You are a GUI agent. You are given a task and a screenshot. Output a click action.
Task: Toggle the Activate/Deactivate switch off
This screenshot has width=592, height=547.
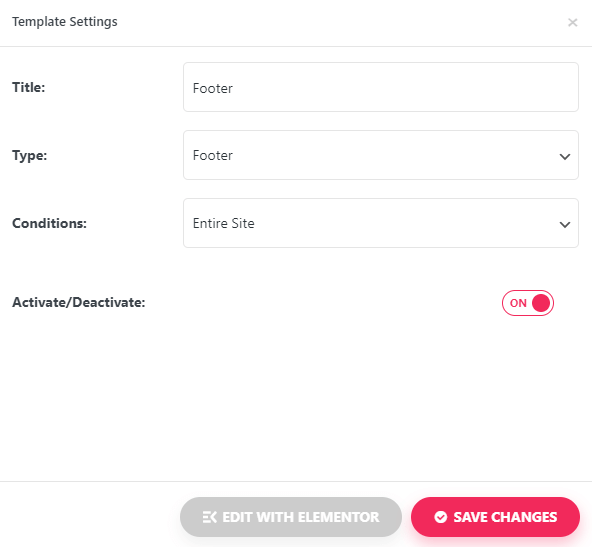tap(527, 303)
